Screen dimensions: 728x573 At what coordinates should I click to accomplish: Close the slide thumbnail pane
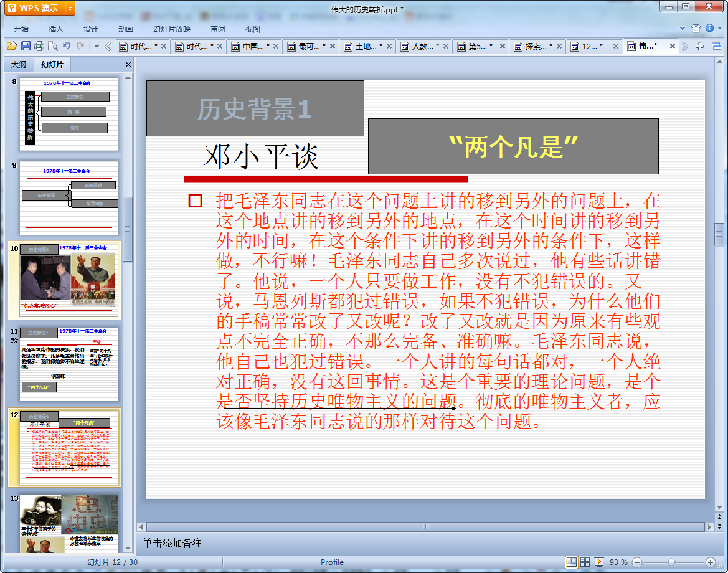click(x=128, y=65)
